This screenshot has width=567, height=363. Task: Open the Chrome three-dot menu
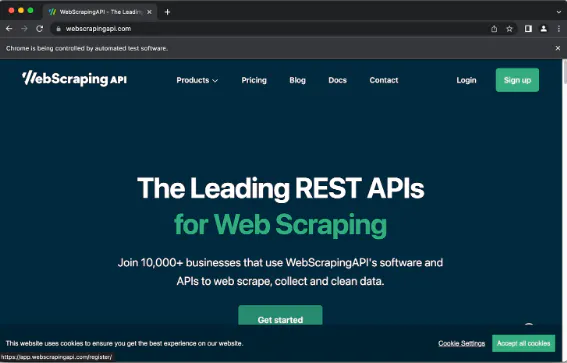pyautogui.click(x=559, y=29)
